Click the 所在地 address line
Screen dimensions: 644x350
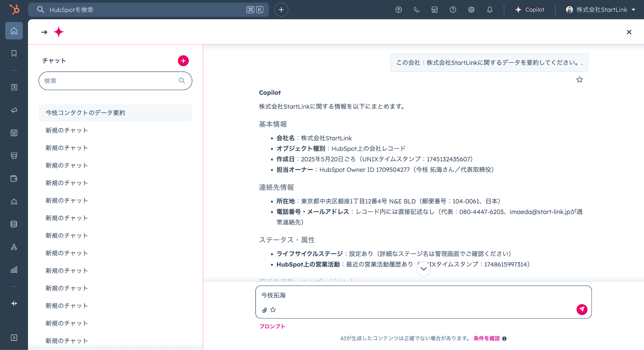tap(389, 201)
